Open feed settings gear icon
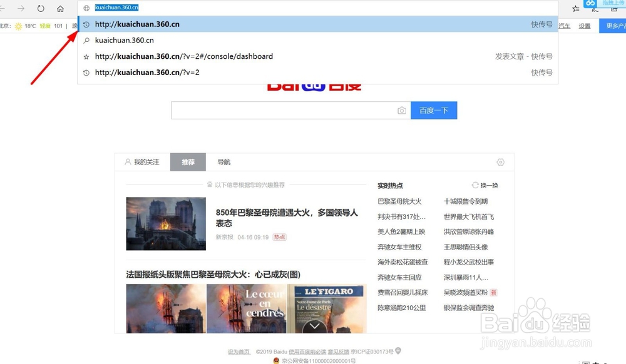This screenshot has height=364, width=626. (x=500, y=162)
